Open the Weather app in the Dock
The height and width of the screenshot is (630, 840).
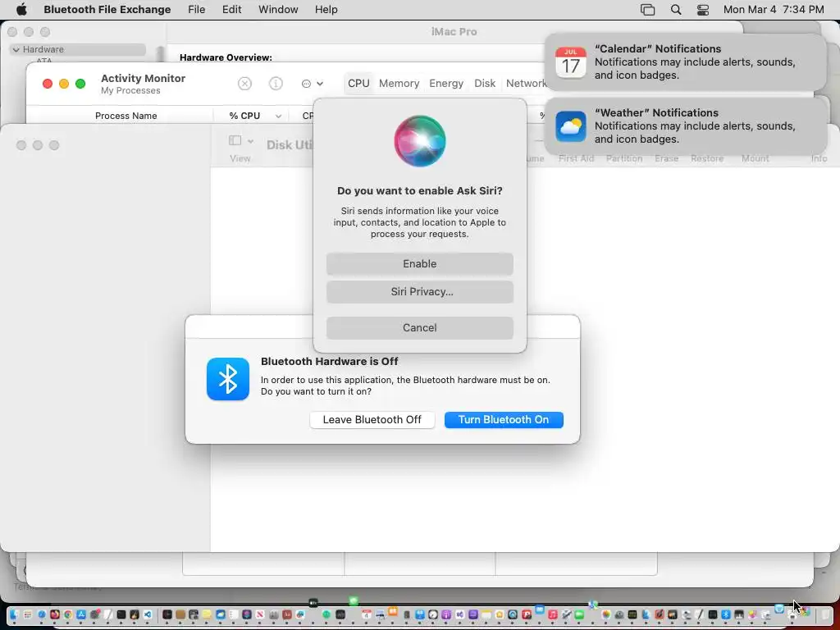220,614
